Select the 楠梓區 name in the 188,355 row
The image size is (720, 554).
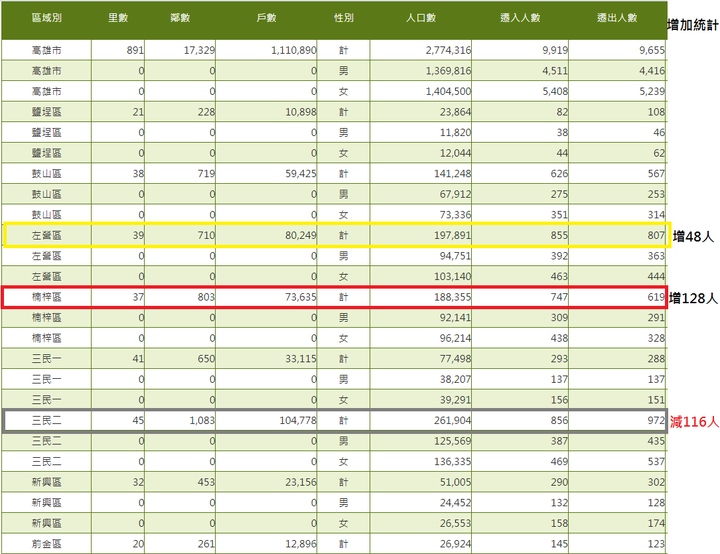point(46,297)
